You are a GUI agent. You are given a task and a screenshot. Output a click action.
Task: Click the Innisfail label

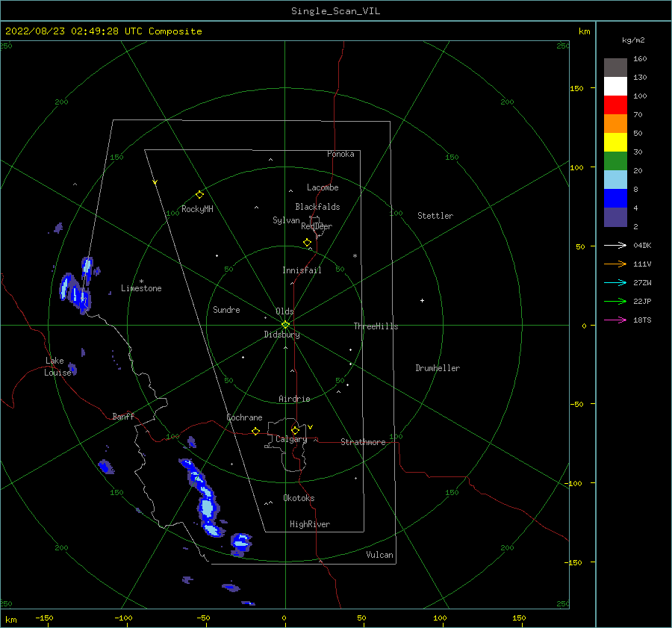[x=302, y=270]
